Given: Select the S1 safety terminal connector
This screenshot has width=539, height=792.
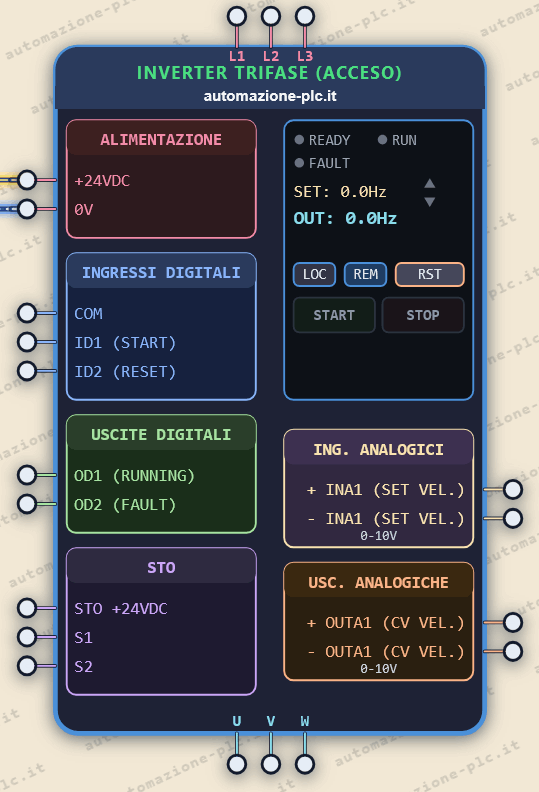Looking at the screenshot, I should [27, 637].
